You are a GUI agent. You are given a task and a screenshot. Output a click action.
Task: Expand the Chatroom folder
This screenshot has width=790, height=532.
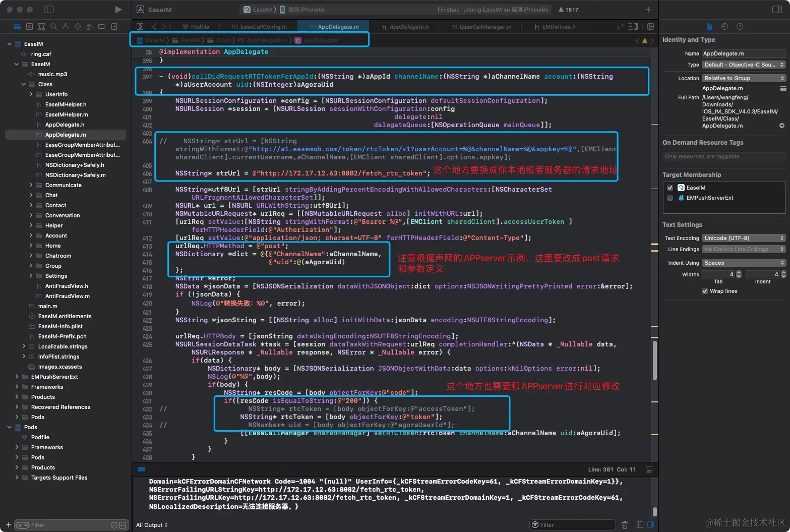pyautogui.click(x=31, y=256)
